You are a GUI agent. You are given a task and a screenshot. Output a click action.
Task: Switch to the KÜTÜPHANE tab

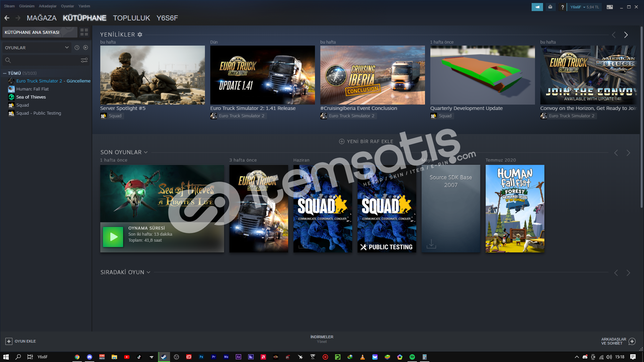pos(85,18)
